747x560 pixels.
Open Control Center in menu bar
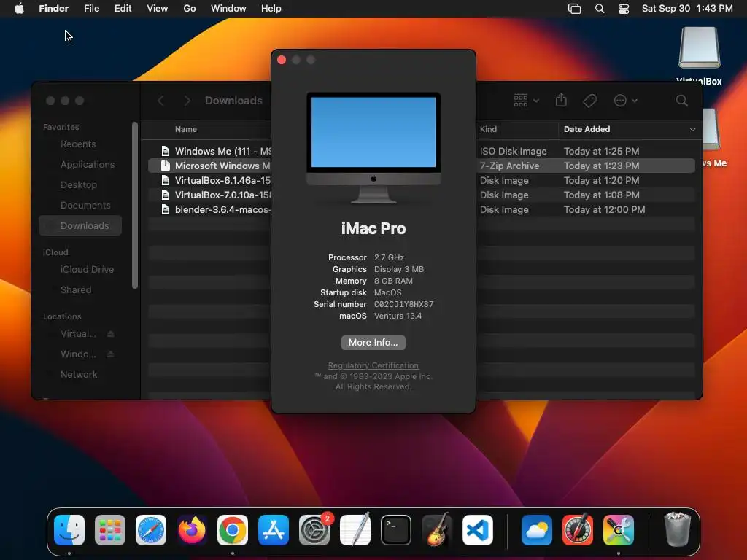click(x=624, y=9)
